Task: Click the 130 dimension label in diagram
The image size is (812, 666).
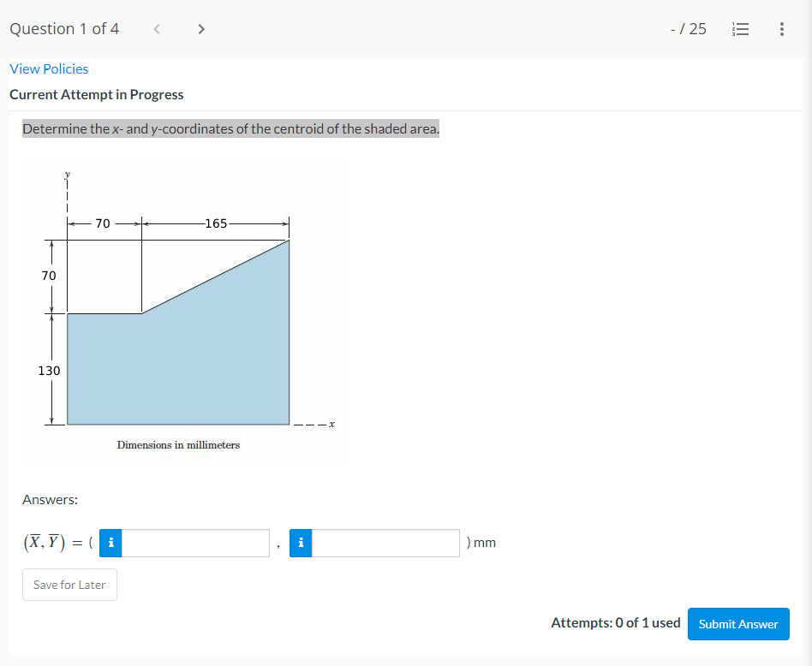Action: click(x=49, y=371)
